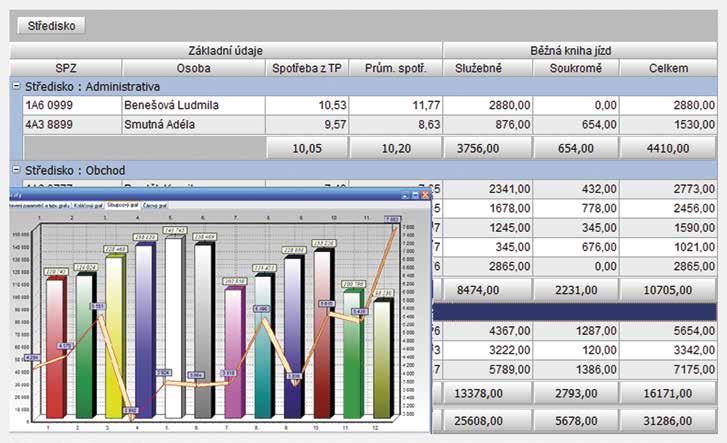
Task: Sort by the SPZ column header
Action: coord(66,68)
